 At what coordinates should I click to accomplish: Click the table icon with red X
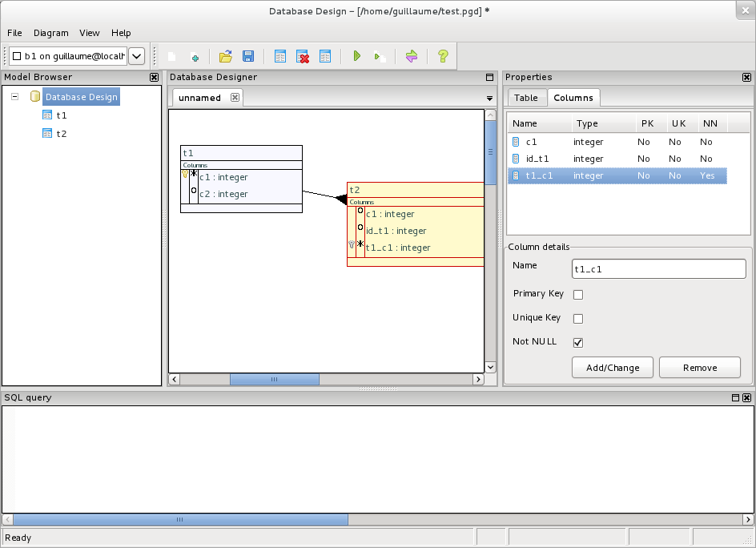pyautogui.click(x=303, y=56)
